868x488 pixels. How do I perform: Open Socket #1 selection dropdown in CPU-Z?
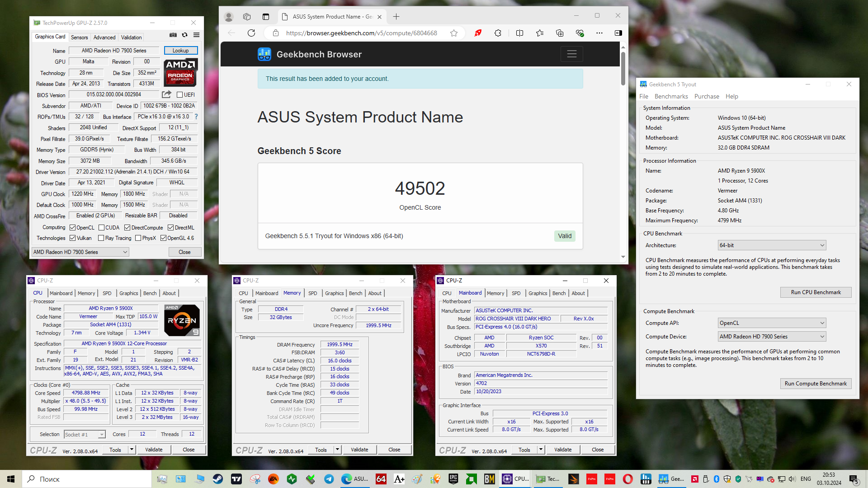tap(85, 435)
